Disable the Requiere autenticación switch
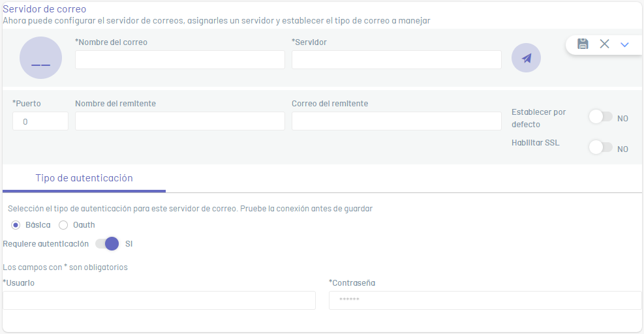The height and width of the screenshot is (334, 644). click(x=108, y=244)
